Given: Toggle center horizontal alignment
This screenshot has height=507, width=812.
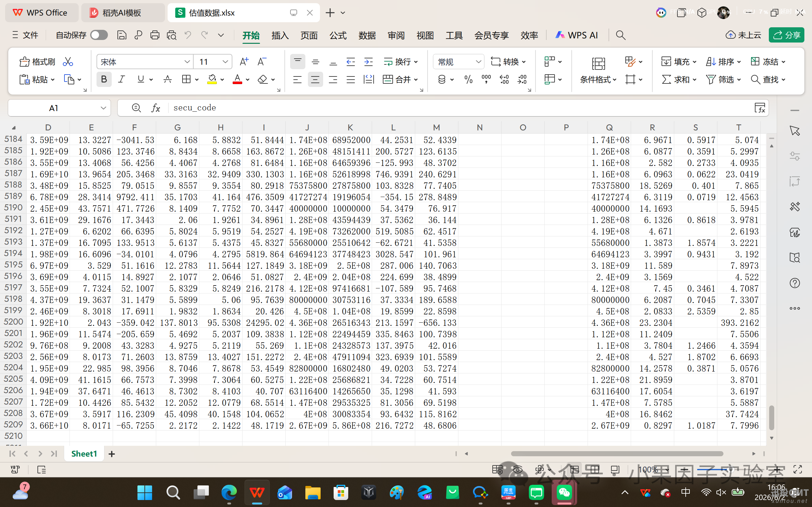Looking at the screenshot, I should click(x=315, y=79).
